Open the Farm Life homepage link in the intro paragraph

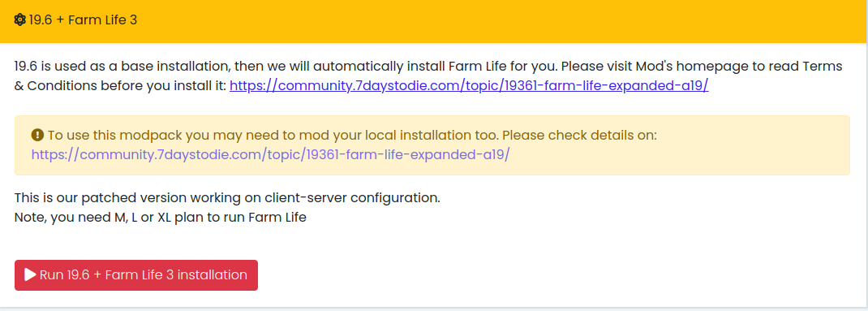pos(469,86)
